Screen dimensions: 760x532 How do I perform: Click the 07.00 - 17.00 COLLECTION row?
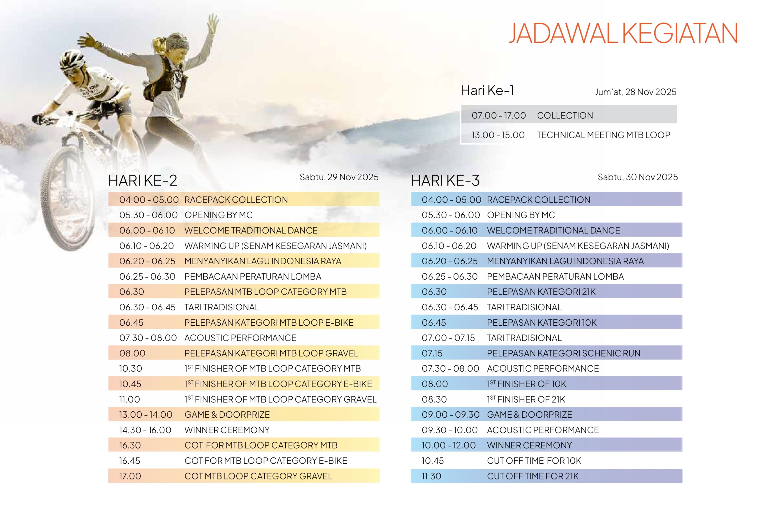click(569, 115)
